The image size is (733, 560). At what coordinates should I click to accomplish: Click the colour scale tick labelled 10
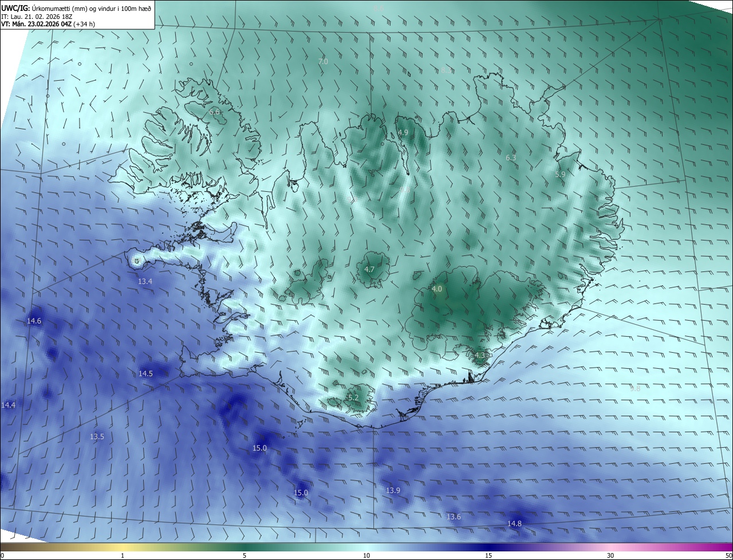coord(366,555)
